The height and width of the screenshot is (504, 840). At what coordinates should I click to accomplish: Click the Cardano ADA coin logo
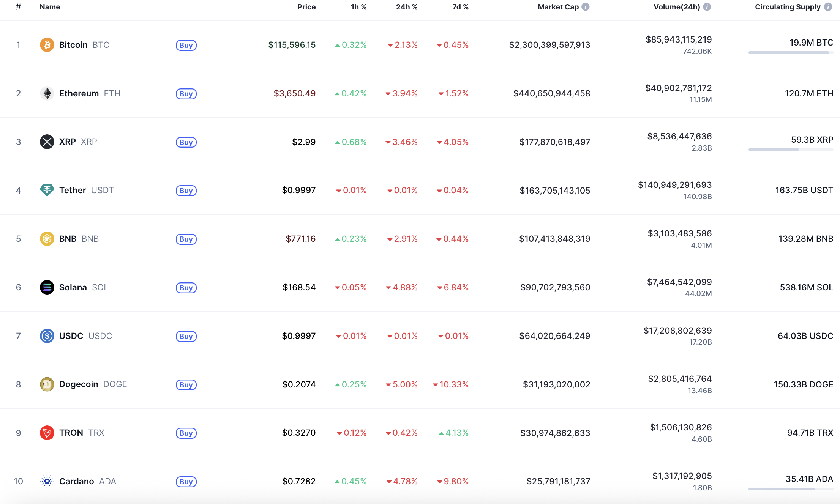(47, 481)
